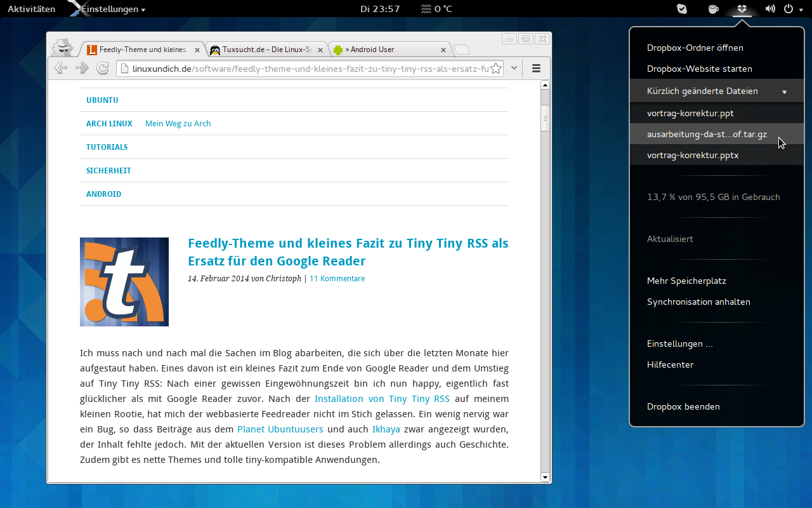
Task: Go back with the browser back arrow
Action: (x=61, y=68)
